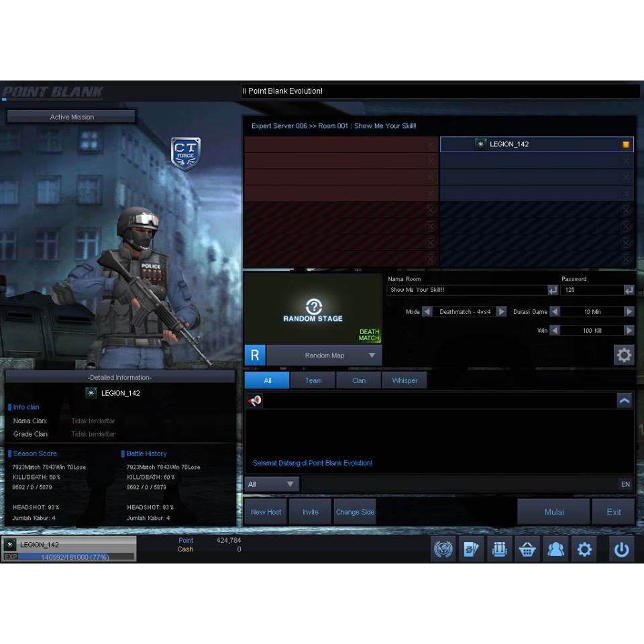Collapse the chat panel with the chevron
The height and width of the screenshot is (644, 644).
click(x=625, y=400)
